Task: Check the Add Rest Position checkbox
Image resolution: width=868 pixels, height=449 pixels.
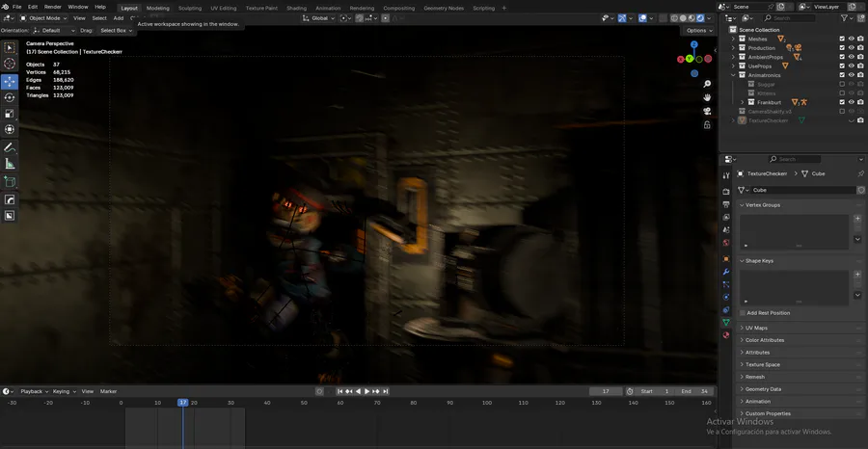Action: pyautogui.click(x=743, y=313)
